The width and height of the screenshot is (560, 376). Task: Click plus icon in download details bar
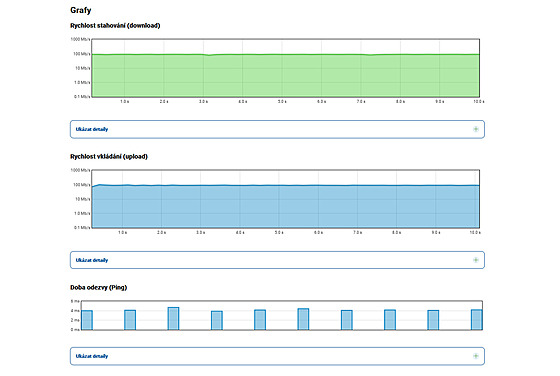(476, 129)
